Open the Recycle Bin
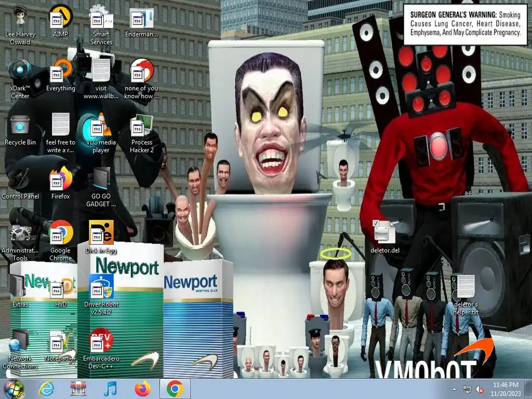The height and width of the screenshot is (399, 532). pyautogui.click(x=20, y=129)
